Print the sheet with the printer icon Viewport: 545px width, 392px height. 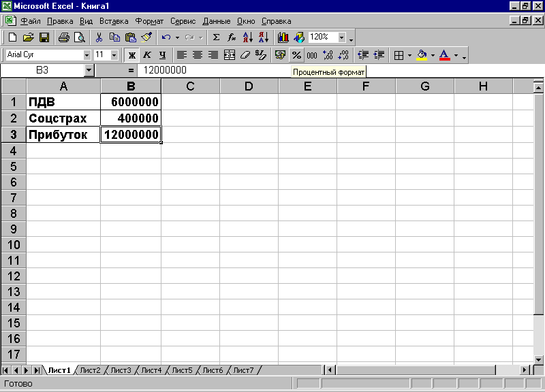coord(63,37)
